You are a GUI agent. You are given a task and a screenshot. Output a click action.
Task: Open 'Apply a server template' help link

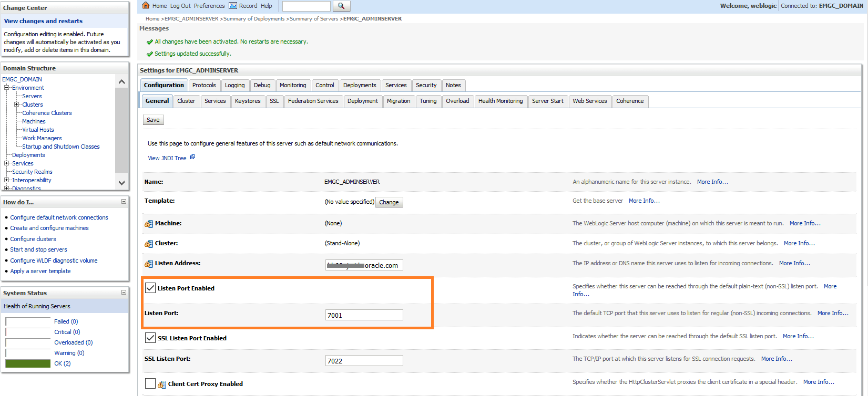(40, 271)
